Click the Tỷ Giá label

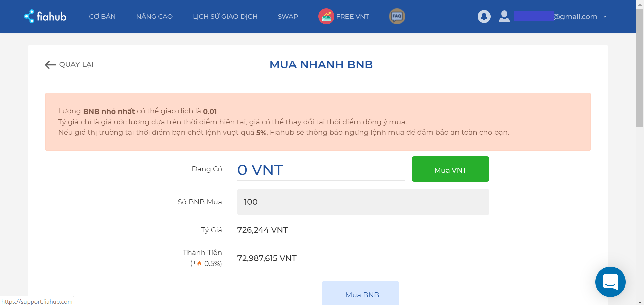(211, 230)
